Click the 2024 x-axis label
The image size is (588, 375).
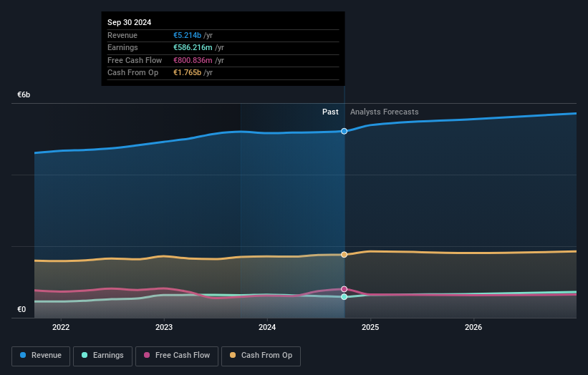[267, 327]
